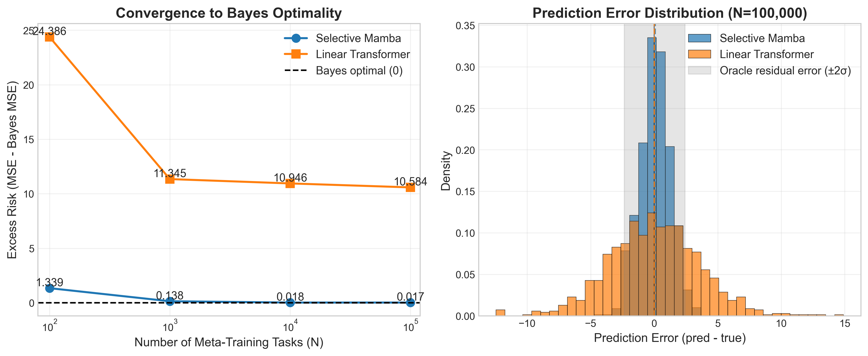Click the orange square data point labeled 11.345
Viewport: 868px width, 356px height.
click(170, 179)
